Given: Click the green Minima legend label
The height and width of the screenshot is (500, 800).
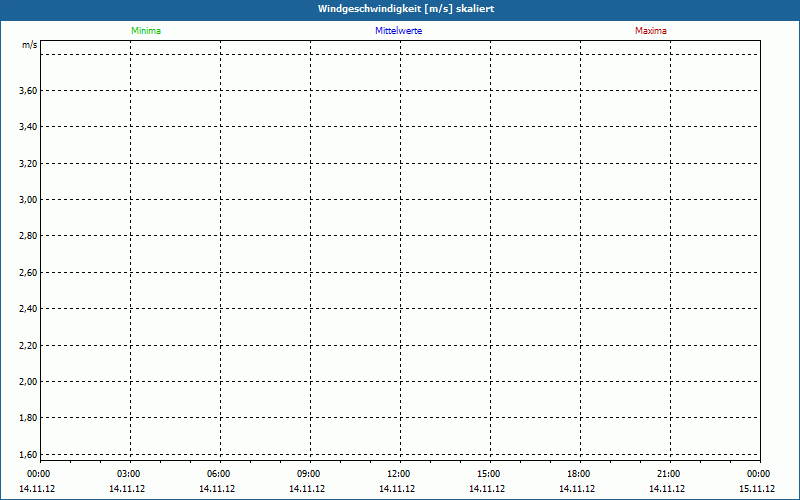Looking at the screenshot, I should click(146, 31).
